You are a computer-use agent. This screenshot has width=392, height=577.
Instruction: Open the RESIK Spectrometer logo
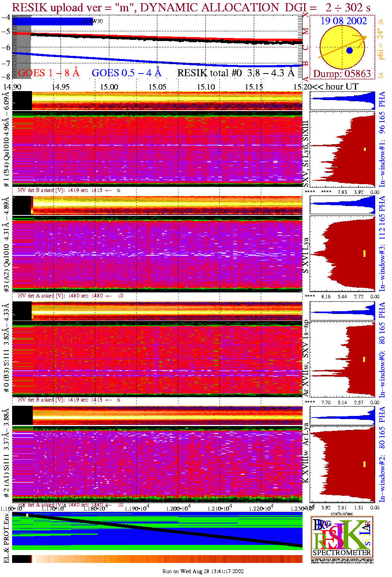(x=342, y=537)
